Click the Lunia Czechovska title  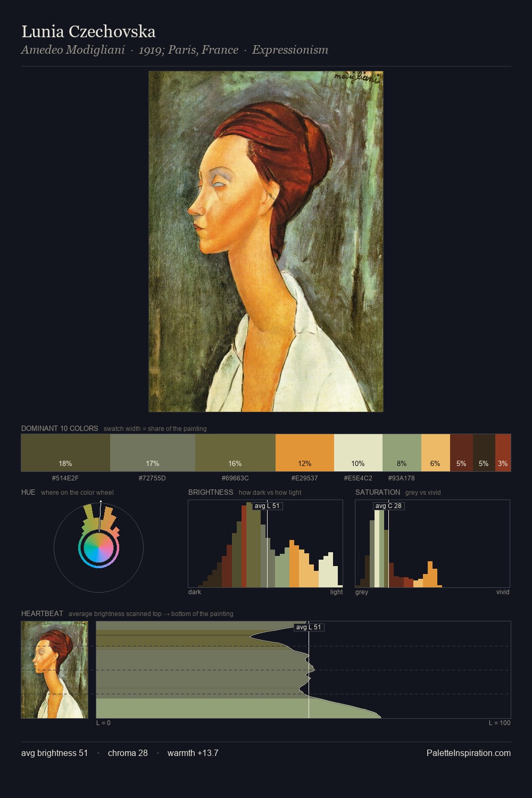tap(88, 32)
